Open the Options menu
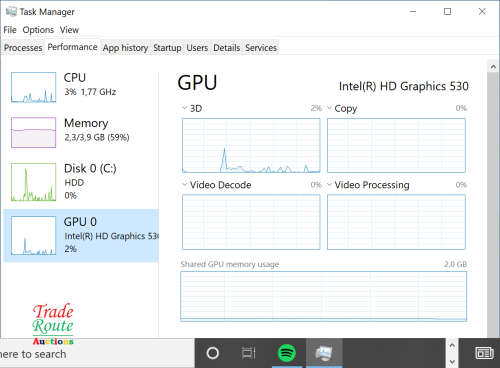This screenshot has width=500, height=368. [38, 30]
